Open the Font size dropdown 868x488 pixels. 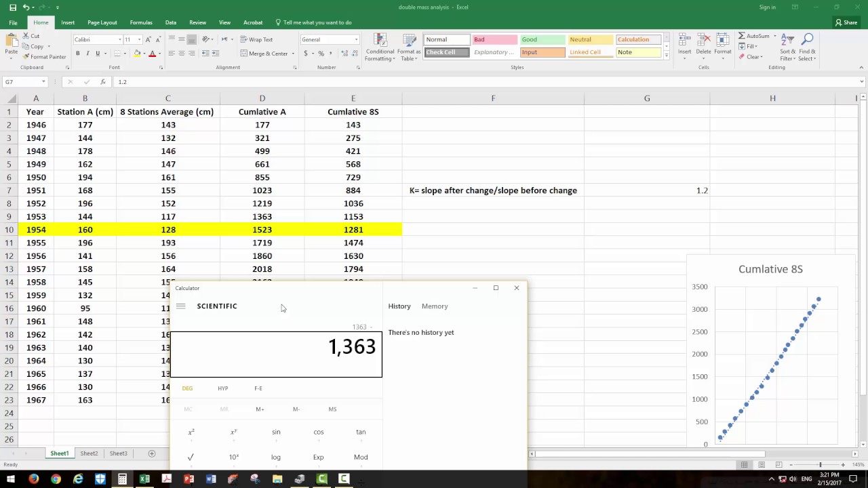click(139, 39)
